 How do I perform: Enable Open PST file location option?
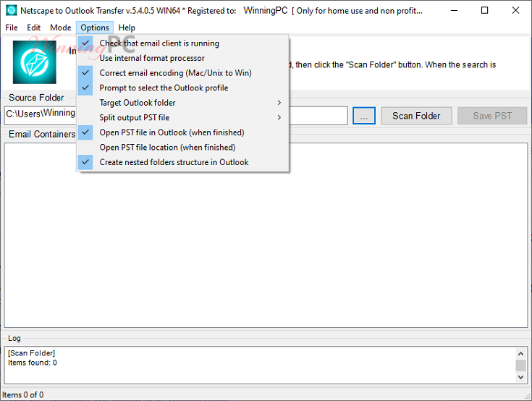183,147
